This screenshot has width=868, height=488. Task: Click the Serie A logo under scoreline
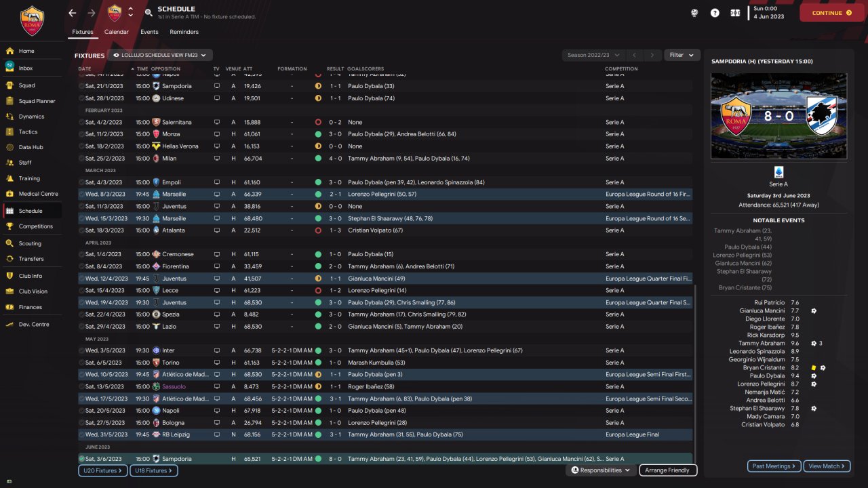778,172
